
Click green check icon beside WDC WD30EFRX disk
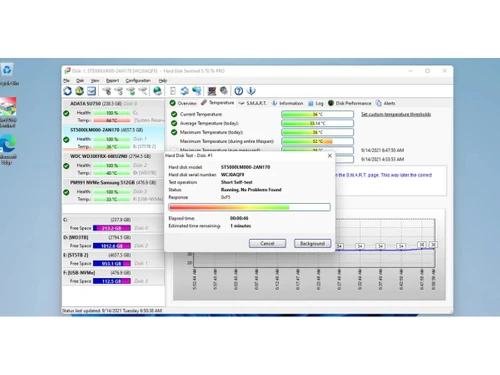tap(66, 166)
